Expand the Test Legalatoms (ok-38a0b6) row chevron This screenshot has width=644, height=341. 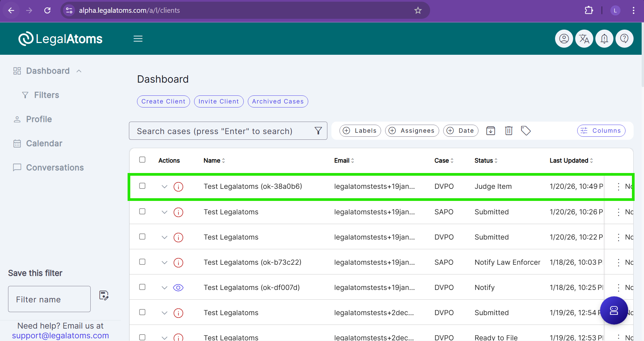pyautogui.click(x=164, y=186)
